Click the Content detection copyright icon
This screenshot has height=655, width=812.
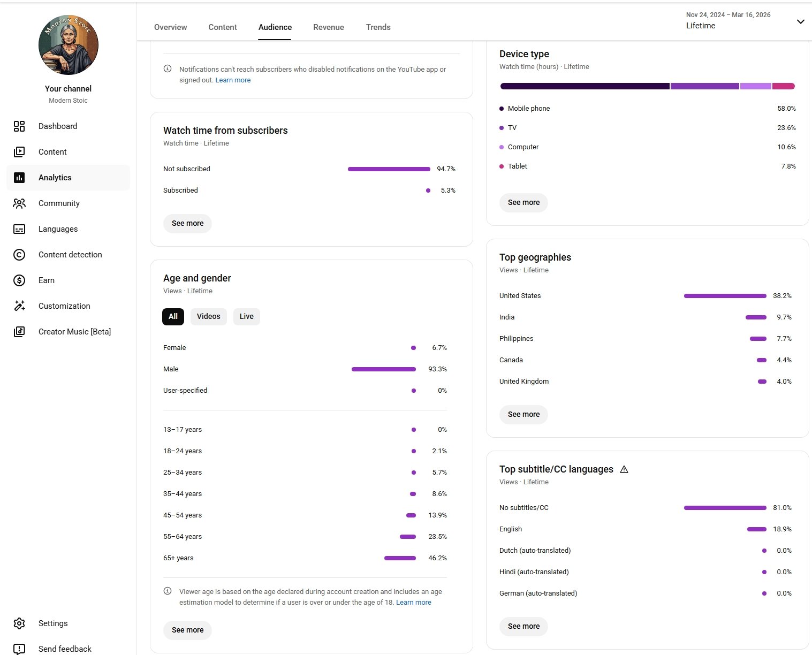tap(19, 255)
